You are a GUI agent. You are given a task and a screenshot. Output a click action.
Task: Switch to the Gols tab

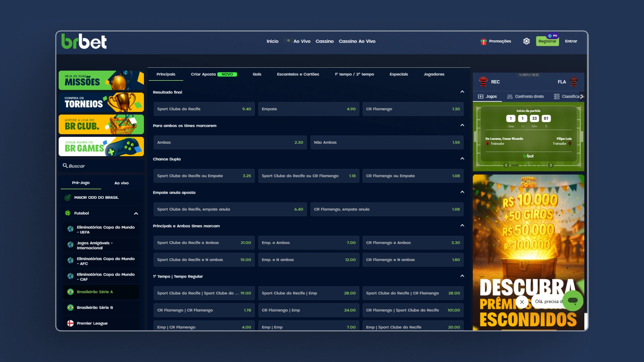(x=257, y=74)
